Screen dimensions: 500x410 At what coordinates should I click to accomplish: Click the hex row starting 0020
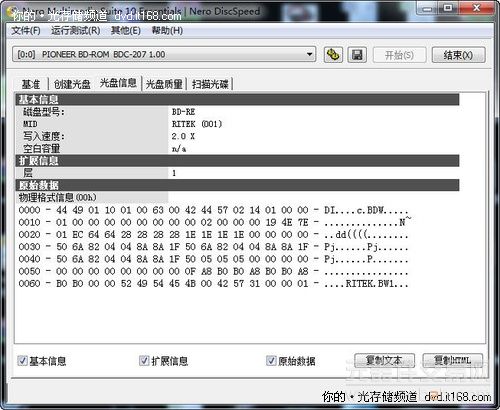(213, 234)
